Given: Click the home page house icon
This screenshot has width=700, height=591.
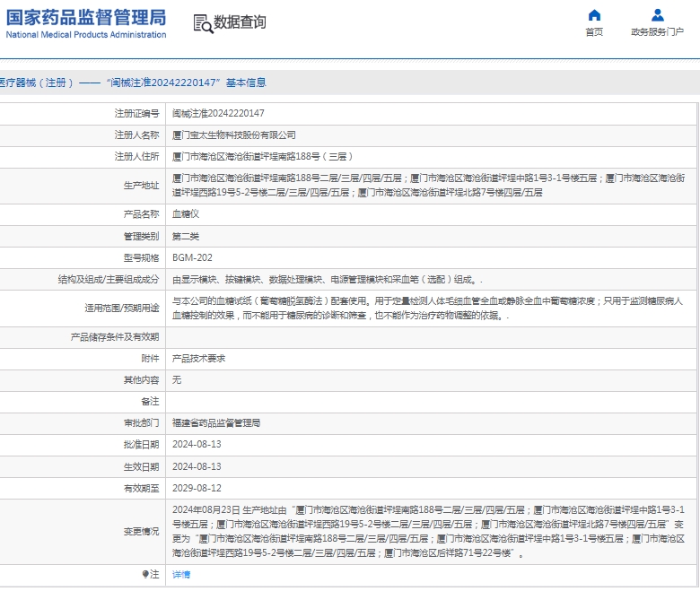Looking at the screenshot, I should point(594,15).
